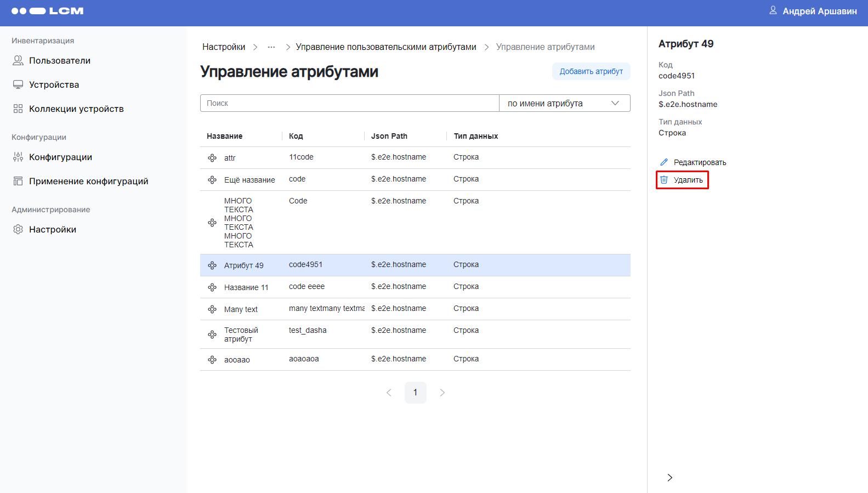Image resolution: width=868 pixels, height=493 pixels.
Task: Click the user profile icon in header
Action: tap(773, 10)
